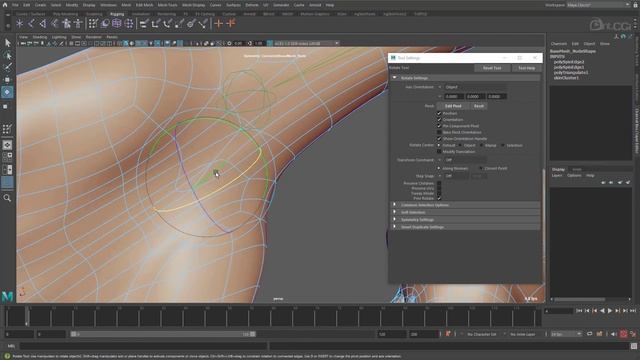Click the Create Joint shelf icon
Screen dimensions: 640x360
pos(31,24)
